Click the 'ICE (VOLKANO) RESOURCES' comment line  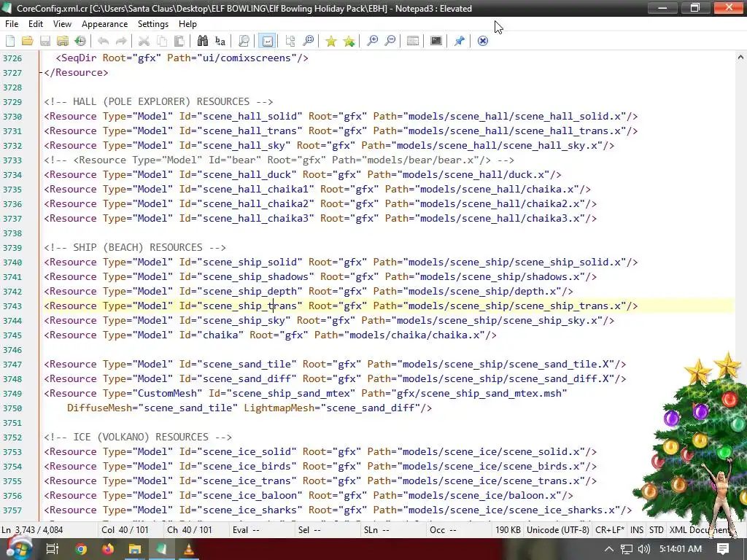pos(138,437)
